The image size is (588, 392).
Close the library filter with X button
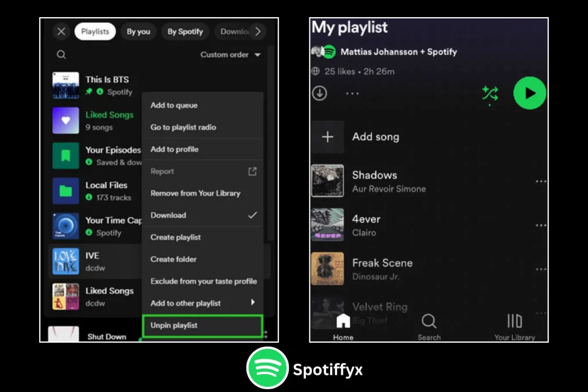pyautogui.click(x=61, y=32)
